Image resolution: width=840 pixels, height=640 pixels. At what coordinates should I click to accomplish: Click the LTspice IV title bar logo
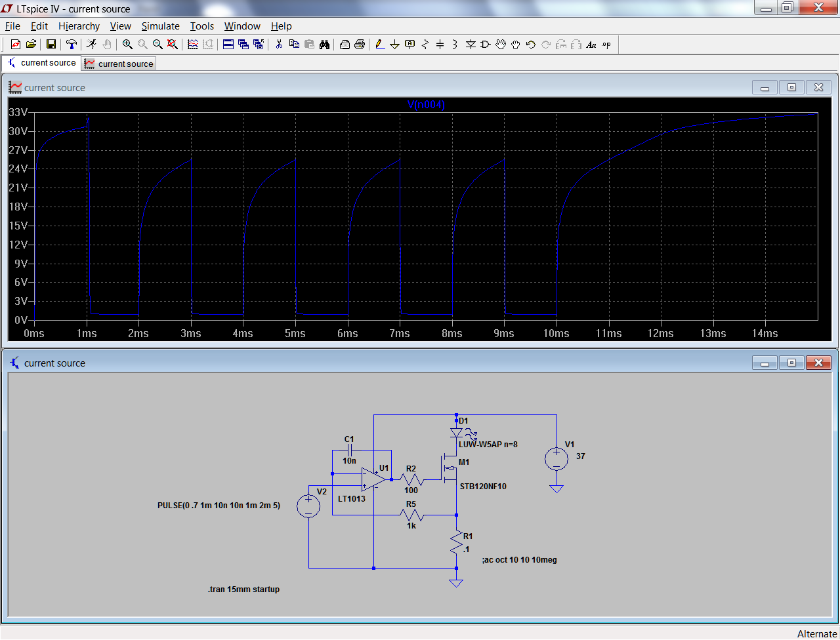click(8, 9)
